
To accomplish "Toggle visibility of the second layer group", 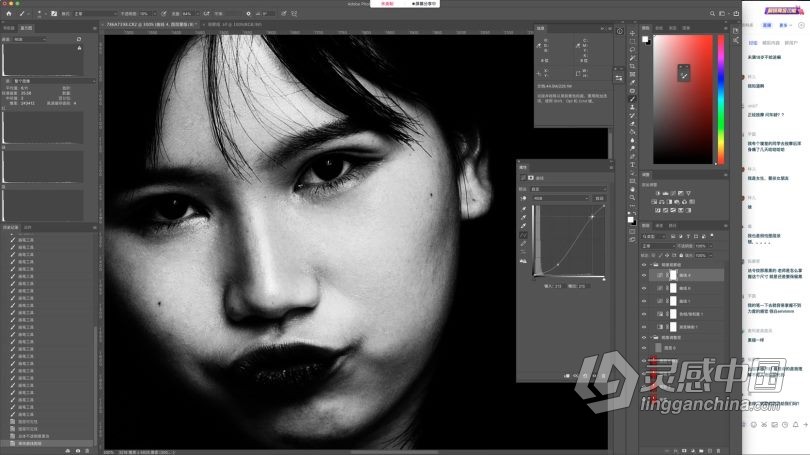I will coord(644,337).
